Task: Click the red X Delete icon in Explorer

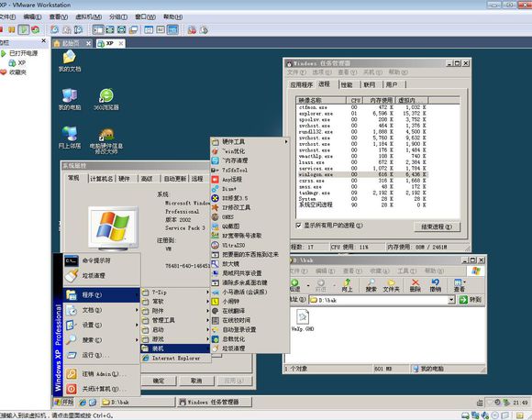Action: [x=415, y=285]
